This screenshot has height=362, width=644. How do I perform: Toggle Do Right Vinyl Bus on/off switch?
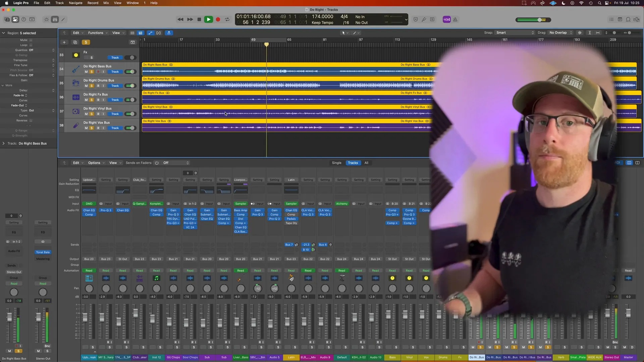[130, 114]
